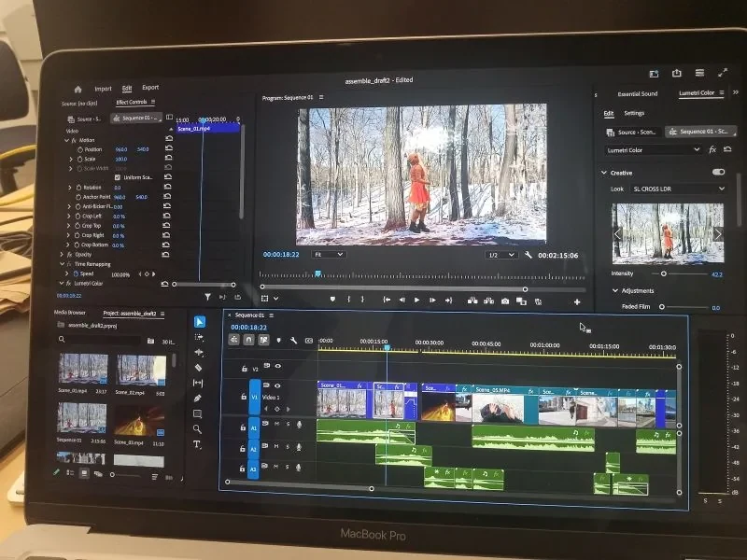Toggle the timeline Snap magnet icon
This screenshot has width=747, height=560.
[248, 340]
